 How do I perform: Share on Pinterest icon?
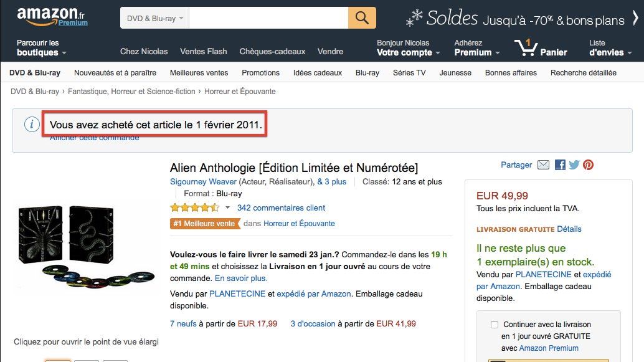[x=588, y=165]
